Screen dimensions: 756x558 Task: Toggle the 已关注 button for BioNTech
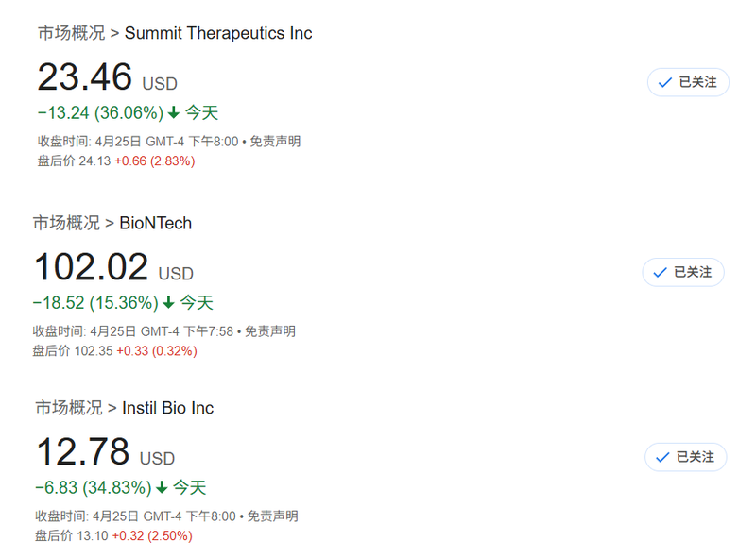[683, 272]
